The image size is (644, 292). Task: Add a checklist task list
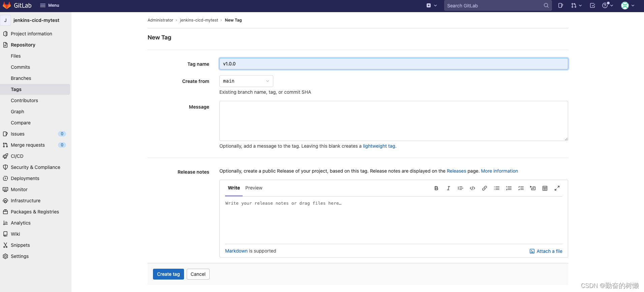[x=521, y=188]
